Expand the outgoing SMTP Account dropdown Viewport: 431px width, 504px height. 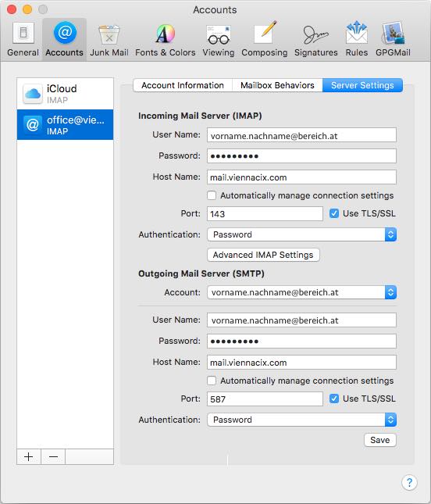click(x=301, y=292)
